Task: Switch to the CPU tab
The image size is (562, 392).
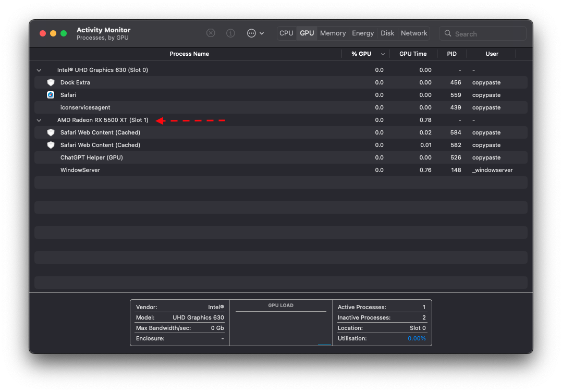Action: click(x=286, y=33)
